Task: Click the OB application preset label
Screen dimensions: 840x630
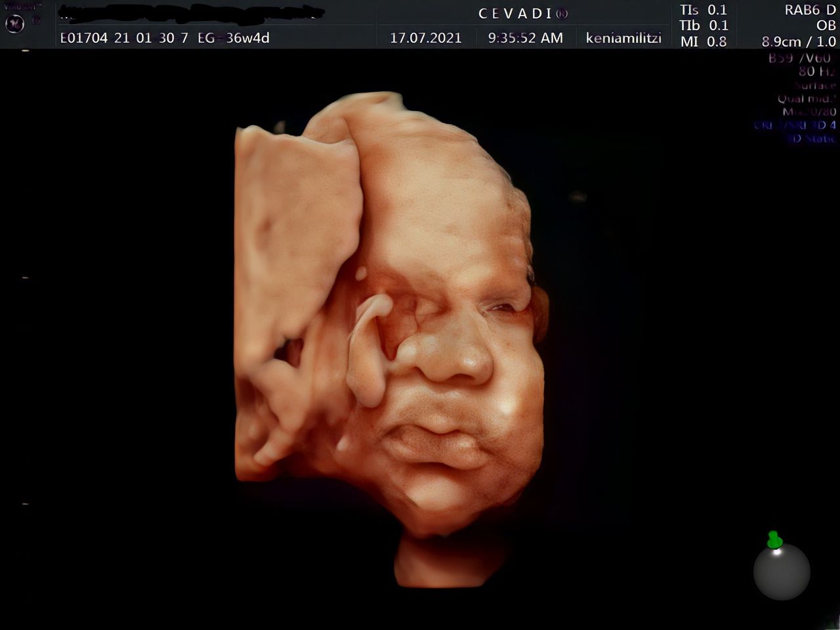Action: tap(825, 26)
